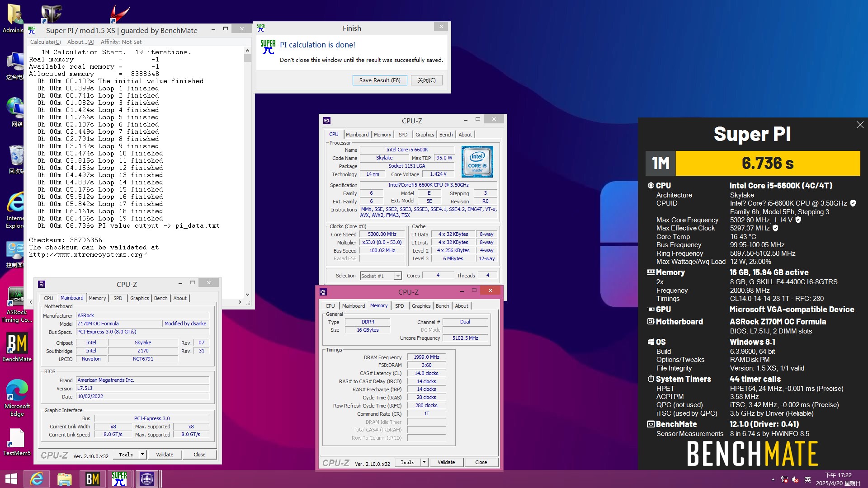Open About menu in Super PI

pos(81,42)
